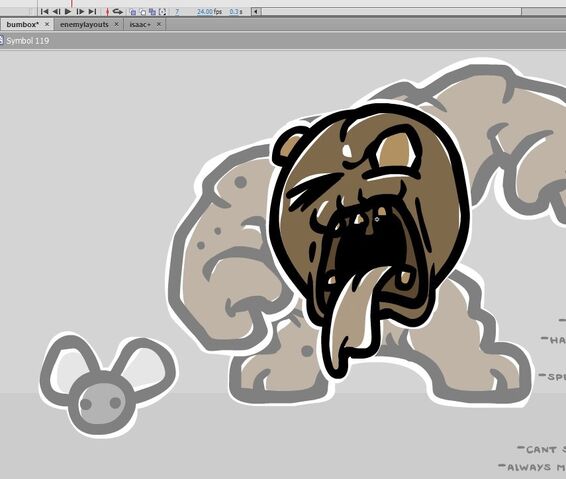Click the timeline scroll left arrow

pyautogui.click(x=256, y=12)
